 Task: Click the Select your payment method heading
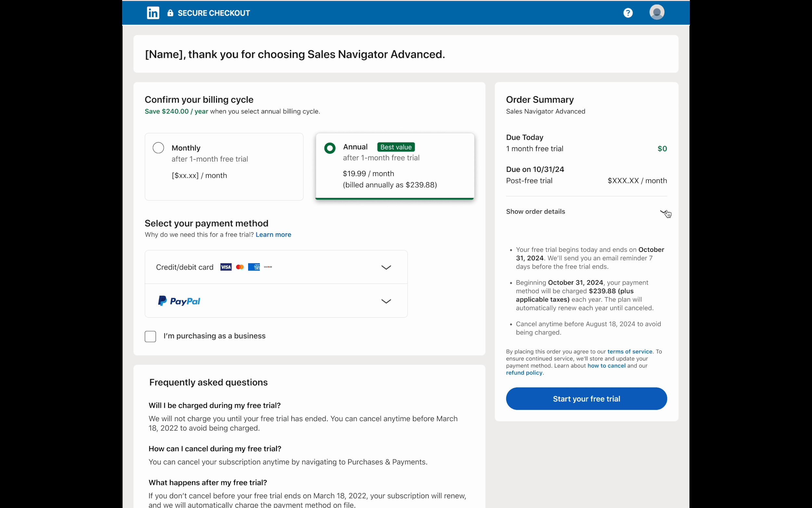click(x=206, y=223)
